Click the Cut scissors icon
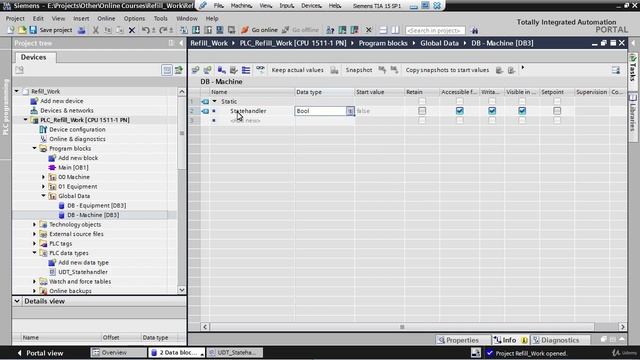This screenshot has height=360, width=640. [96, 30]
